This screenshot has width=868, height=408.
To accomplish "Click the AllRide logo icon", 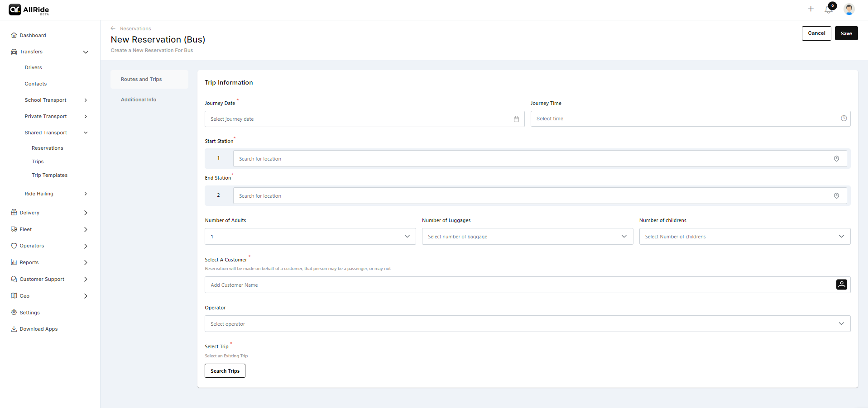I will click(x=15, y=9).
